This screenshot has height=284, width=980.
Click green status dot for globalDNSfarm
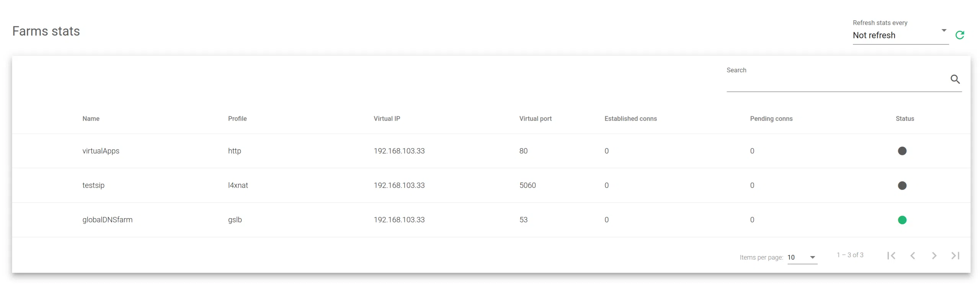[902, 220]
